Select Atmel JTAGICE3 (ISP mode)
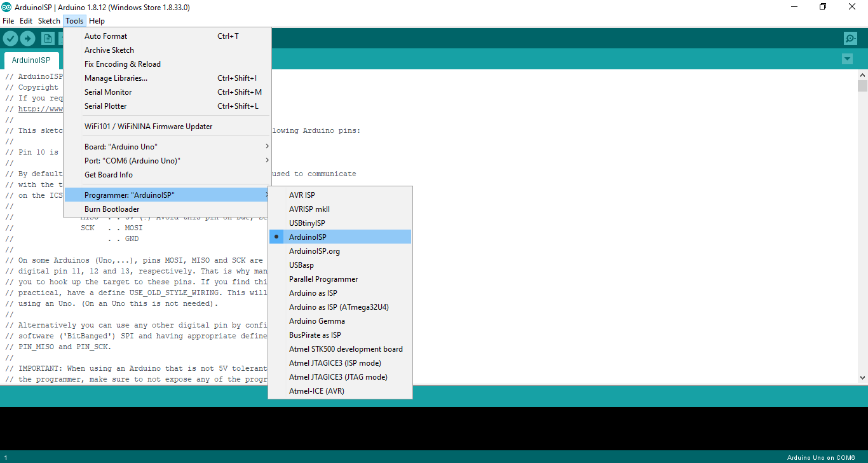868x463 pixels. [341, 363]
